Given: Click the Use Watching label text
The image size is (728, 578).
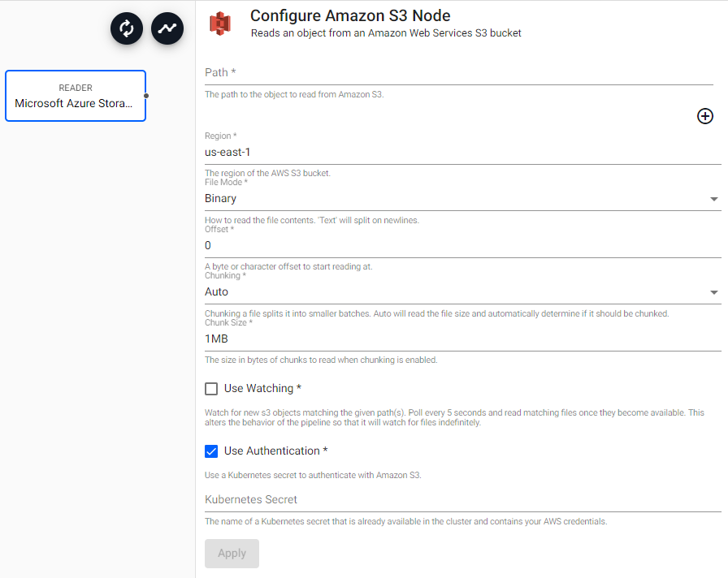Looking at the screenshot, I should tap(262, 388).
